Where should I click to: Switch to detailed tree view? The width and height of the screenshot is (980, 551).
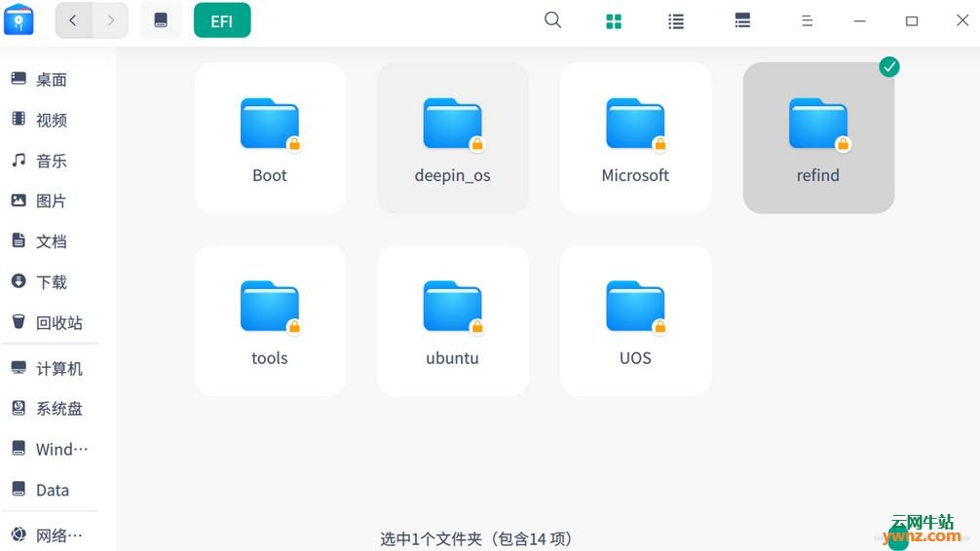pyautogui.click(x=742, y=20)
